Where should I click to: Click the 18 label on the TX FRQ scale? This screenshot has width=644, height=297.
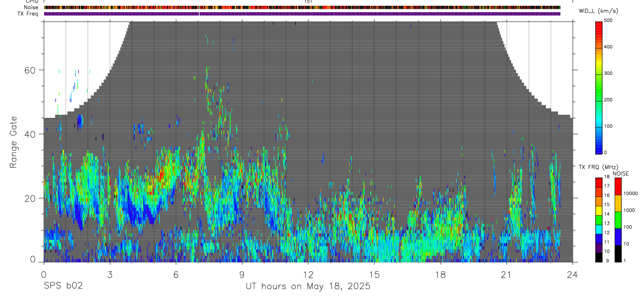(x=607, y=177)
